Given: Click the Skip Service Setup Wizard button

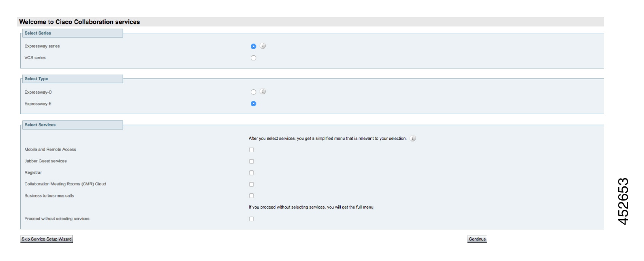Looking at the screenshot, I should (x=46, y=239).
